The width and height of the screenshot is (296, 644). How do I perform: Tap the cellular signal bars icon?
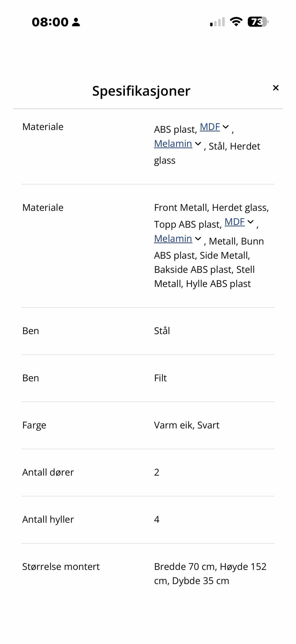point(217,22)
